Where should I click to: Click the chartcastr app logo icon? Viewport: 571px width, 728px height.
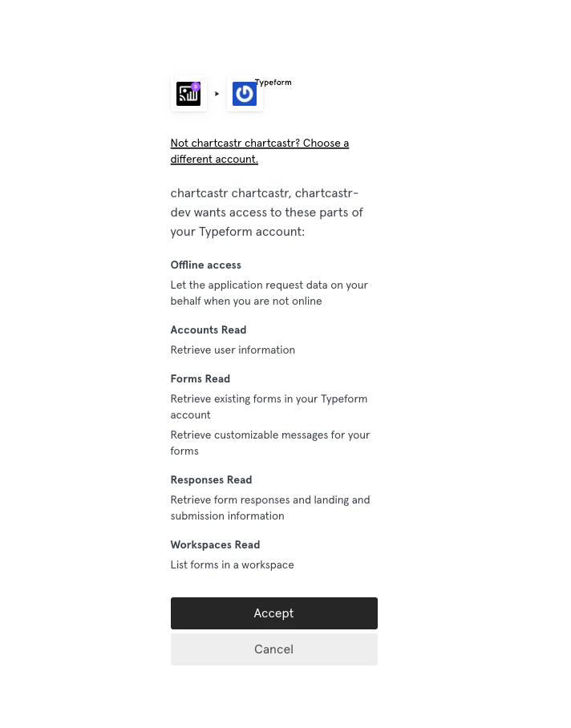tap(188, 94)
